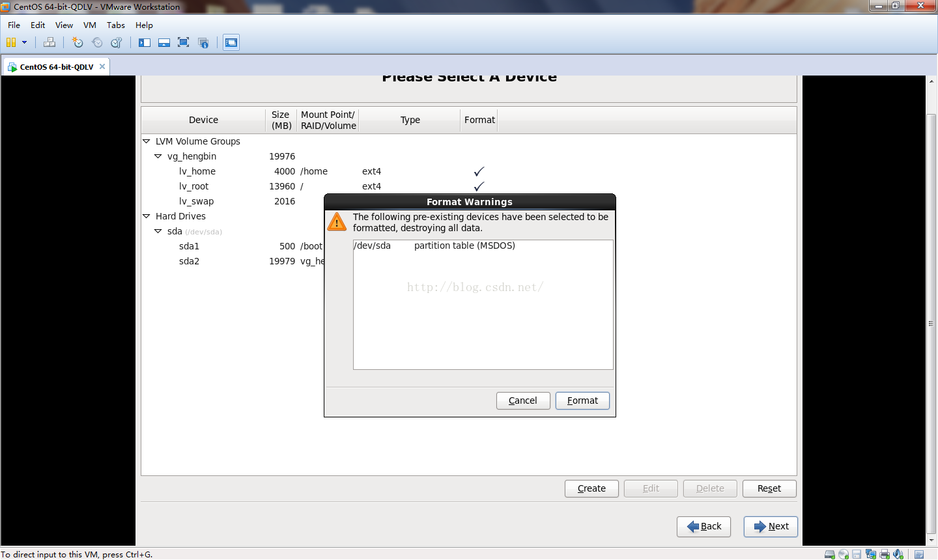Proceed with the Next button
This screenshot has width=938, height=560.
[x=771, y=526]
